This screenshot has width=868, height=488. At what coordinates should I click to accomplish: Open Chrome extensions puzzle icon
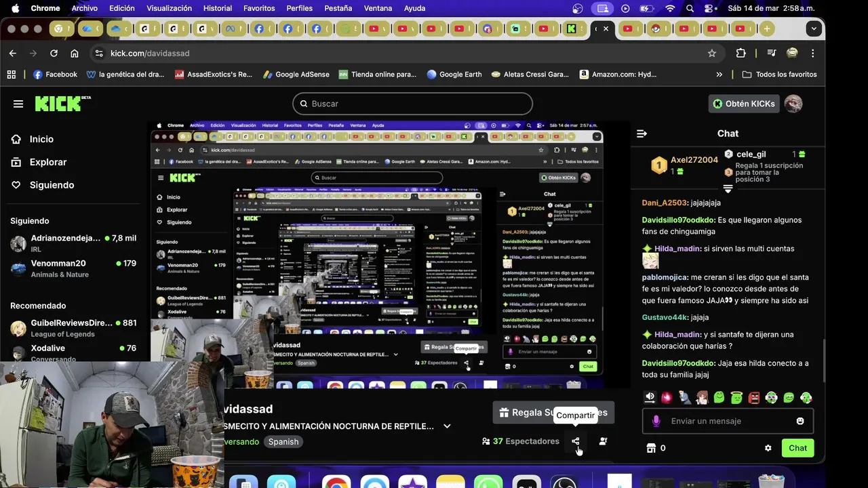pos(741,53)
